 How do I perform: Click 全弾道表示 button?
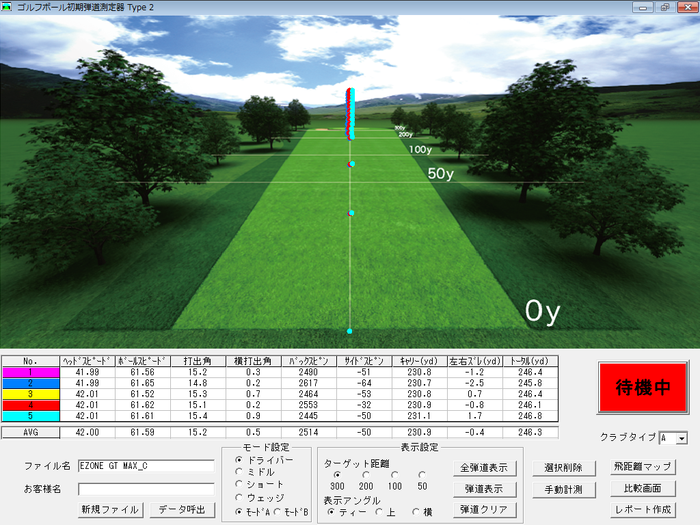pos(484,467)
